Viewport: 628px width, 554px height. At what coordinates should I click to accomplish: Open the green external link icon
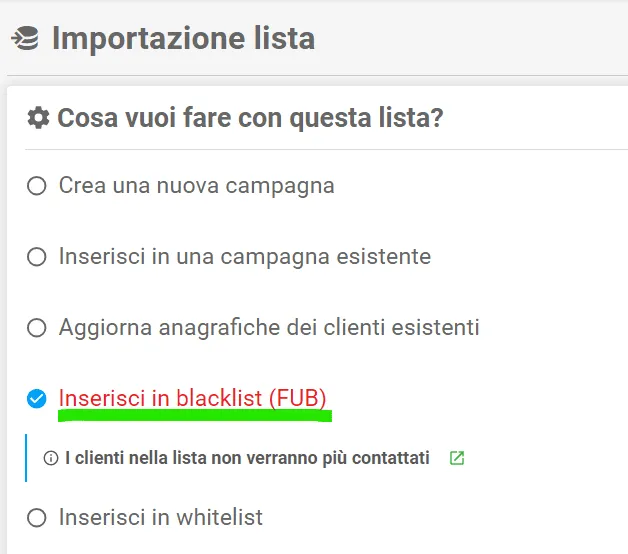coord(457,458)
